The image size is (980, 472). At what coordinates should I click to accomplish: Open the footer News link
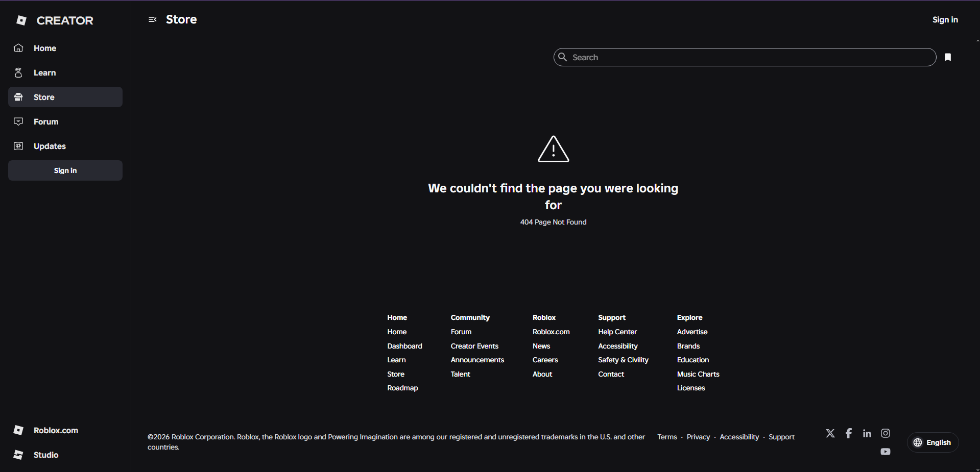tap(541, 346)
